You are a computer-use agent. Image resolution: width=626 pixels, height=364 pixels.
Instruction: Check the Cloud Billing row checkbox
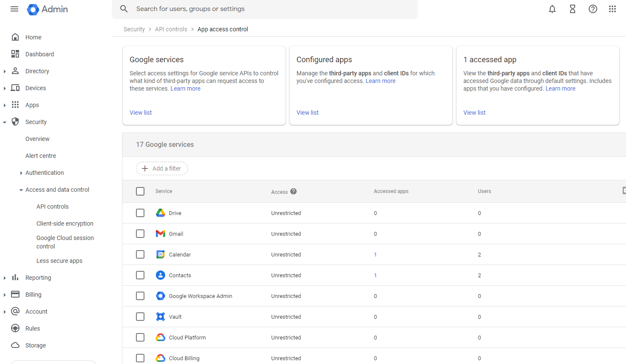pyautogui.click(x=140, y=358)
